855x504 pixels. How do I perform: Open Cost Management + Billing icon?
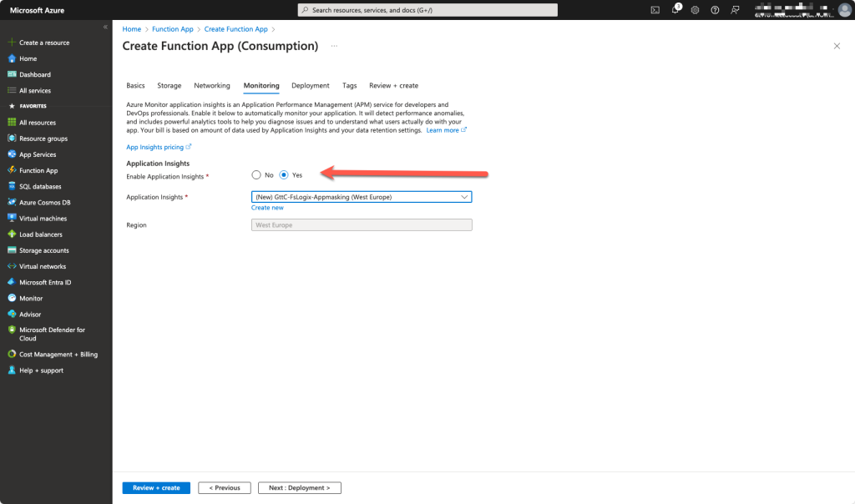[x=12, y=354]
